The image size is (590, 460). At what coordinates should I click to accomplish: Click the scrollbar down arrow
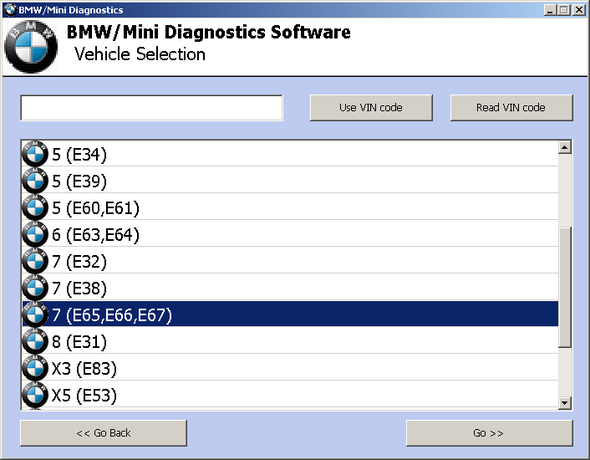tap(565, 403)
